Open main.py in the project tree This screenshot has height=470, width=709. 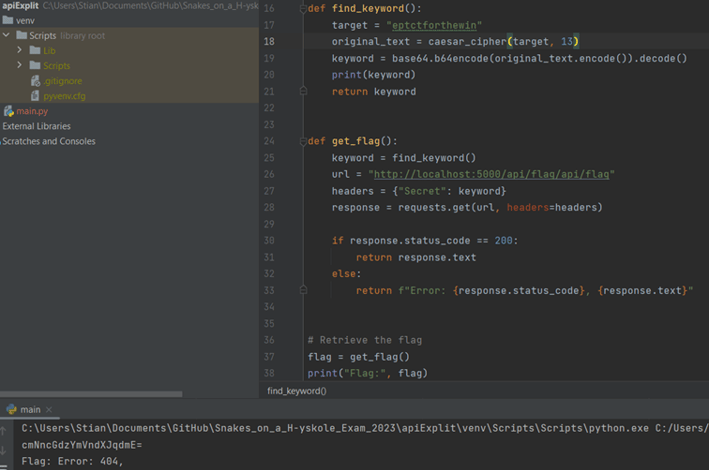(x=32, y=111)
